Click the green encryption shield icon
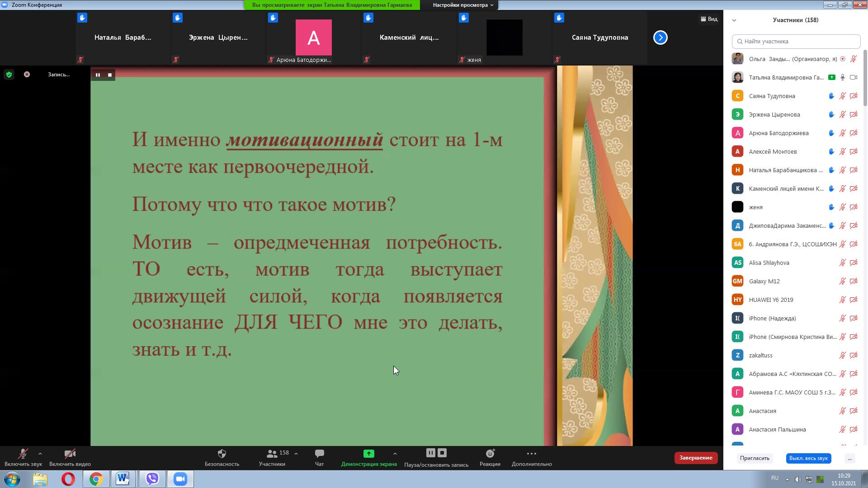 click(x=9, y=75)
